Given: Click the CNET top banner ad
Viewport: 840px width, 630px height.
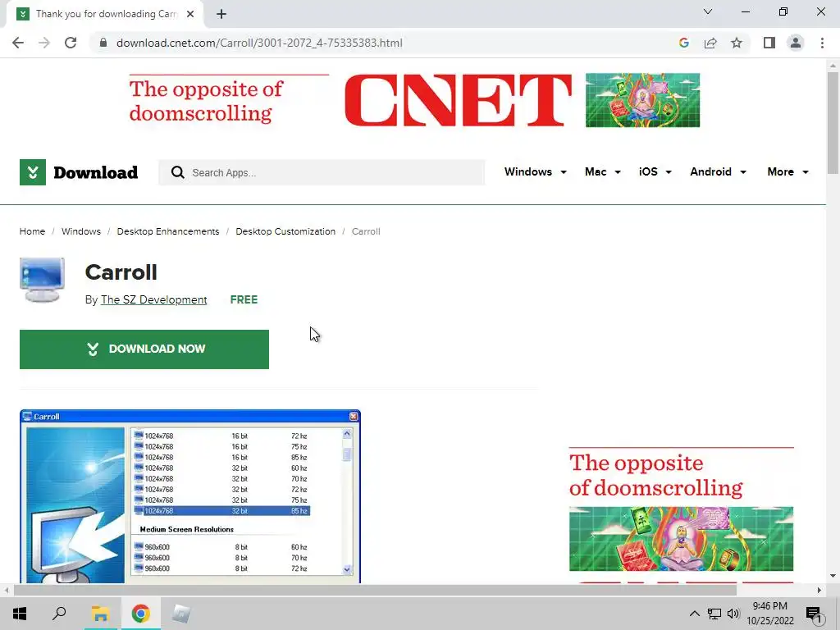Looking at the screenshot, I should pos(414,101).
